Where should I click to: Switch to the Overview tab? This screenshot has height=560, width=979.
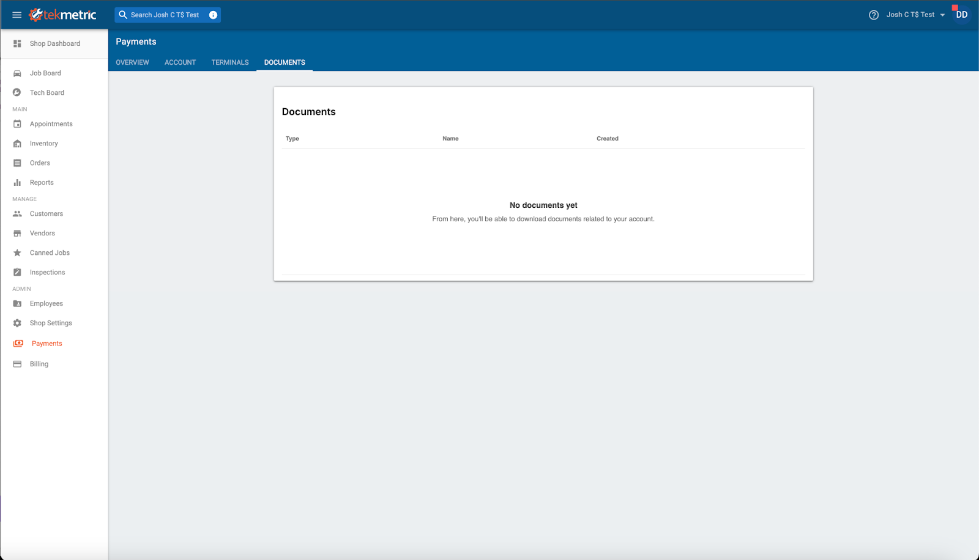(132, 62)
